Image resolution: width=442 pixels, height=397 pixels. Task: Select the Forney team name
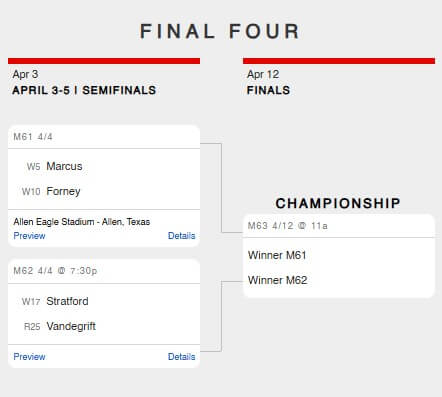coord(63,191)
